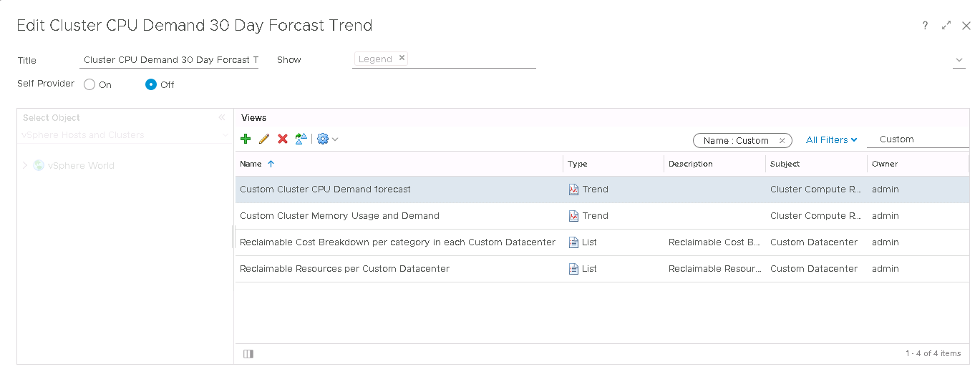Click the red X delete view icon
This screenshot has height=374, width=980.
click(x=283, y=139)
